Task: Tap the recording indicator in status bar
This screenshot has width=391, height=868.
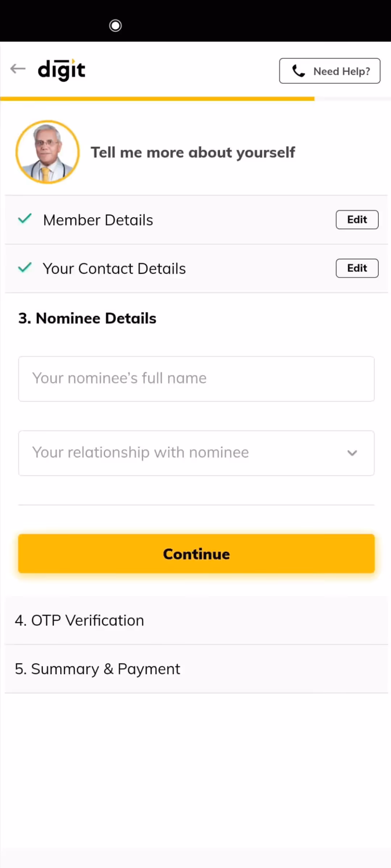Action: (x=115, y=26)
